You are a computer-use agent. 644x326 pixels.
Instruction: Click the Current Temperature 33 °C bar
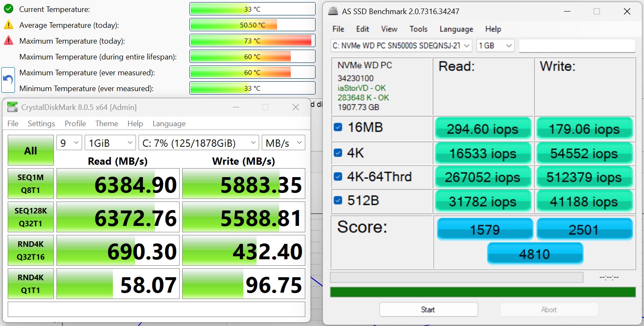pyautogui.click(x=252, y=9)
